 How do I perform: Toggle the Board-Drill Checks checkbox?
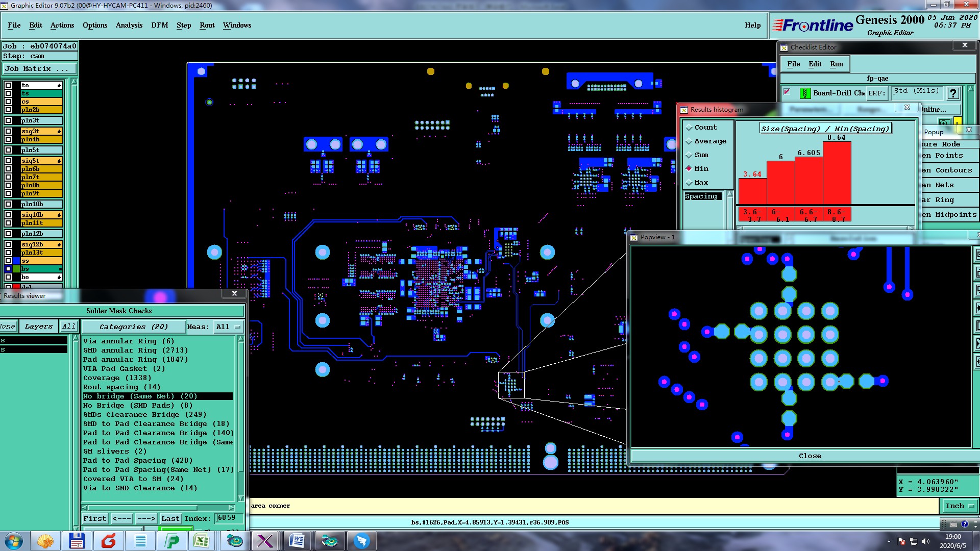tap(787, 92)
